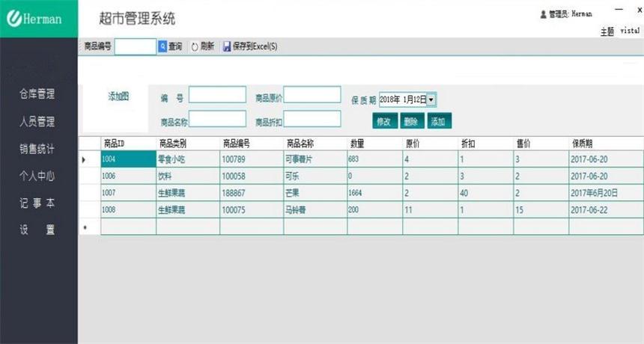Focus the 商品编号 search field
Screen dimensions: 644x344
(x=135, y=46)
